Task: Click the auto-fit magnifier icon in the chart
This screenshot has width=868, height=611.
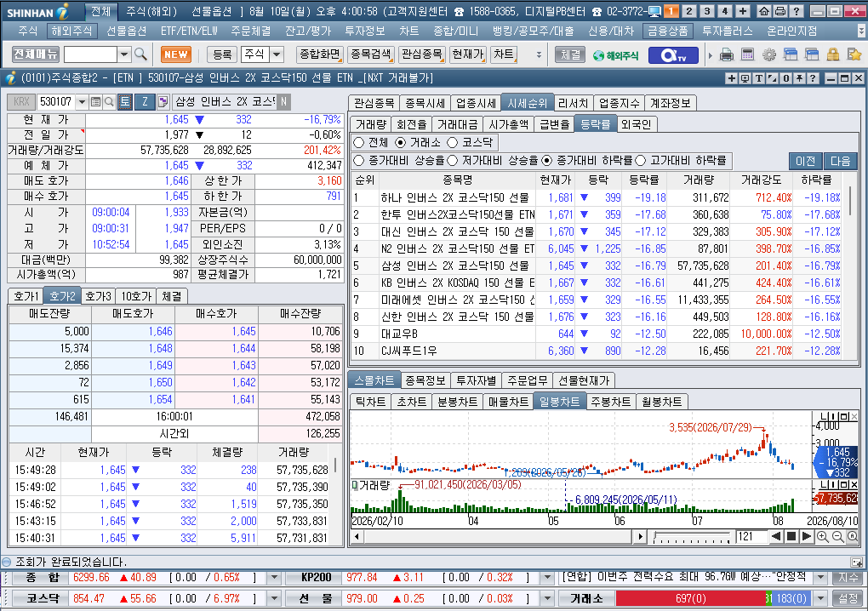Action: point(853,537)
